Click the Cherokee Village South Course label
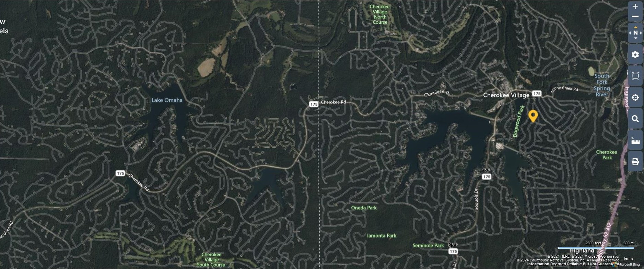The width and height of the screenshot is (644, 269). coord(211,259)
